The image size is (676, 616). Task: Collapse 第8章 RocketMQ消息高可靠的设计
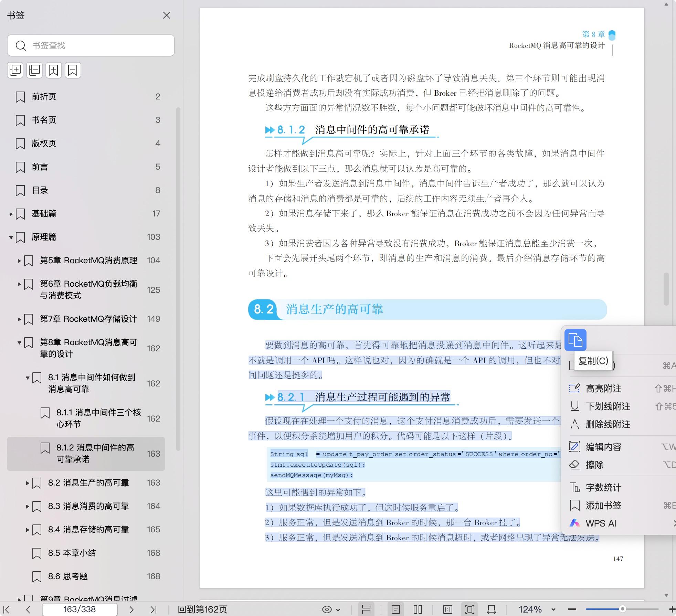point(19,343)
